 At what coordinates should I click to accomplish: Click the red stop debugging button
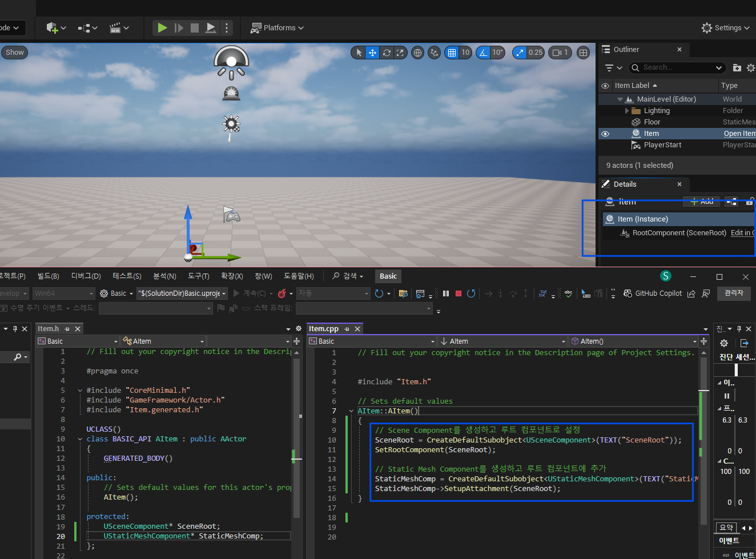point(458,293)
